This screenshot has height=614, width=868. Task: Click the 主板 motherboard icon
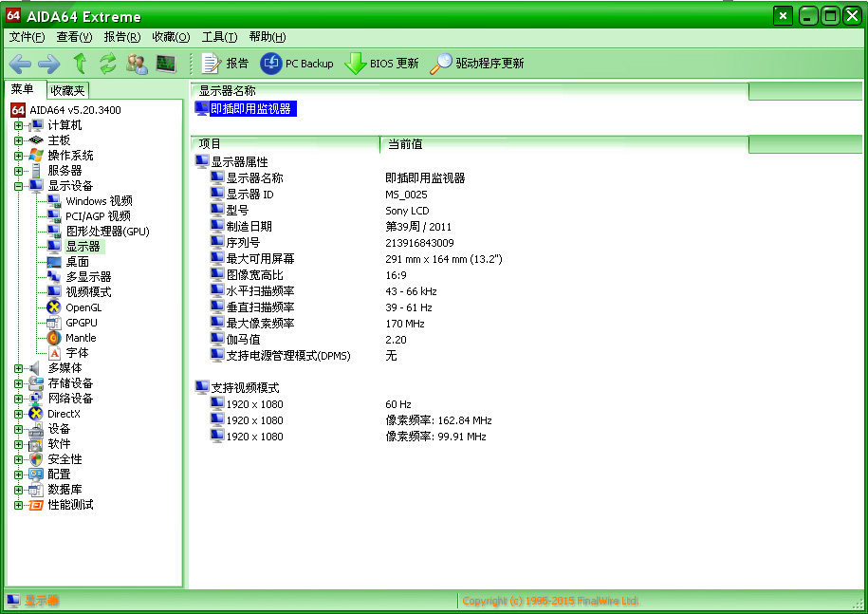pos(36,140)
